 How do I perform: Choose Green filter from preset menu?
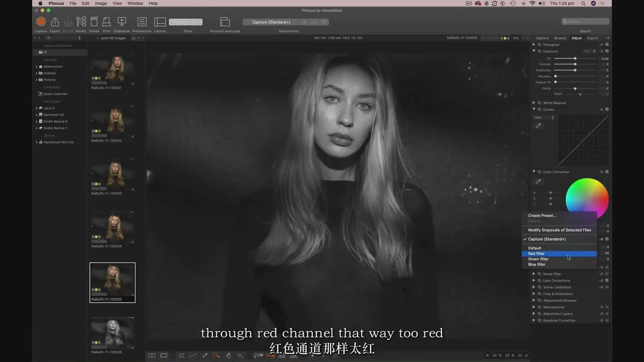(559, 259)
